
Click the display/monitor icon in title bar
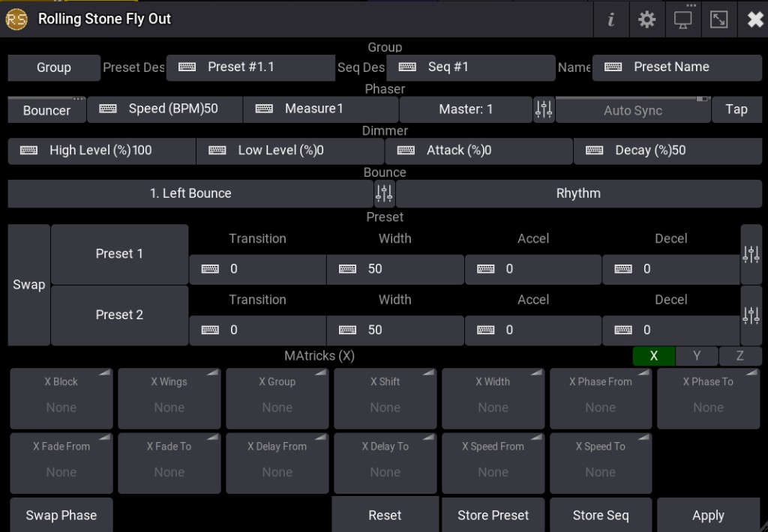click(x=683, y=19)
